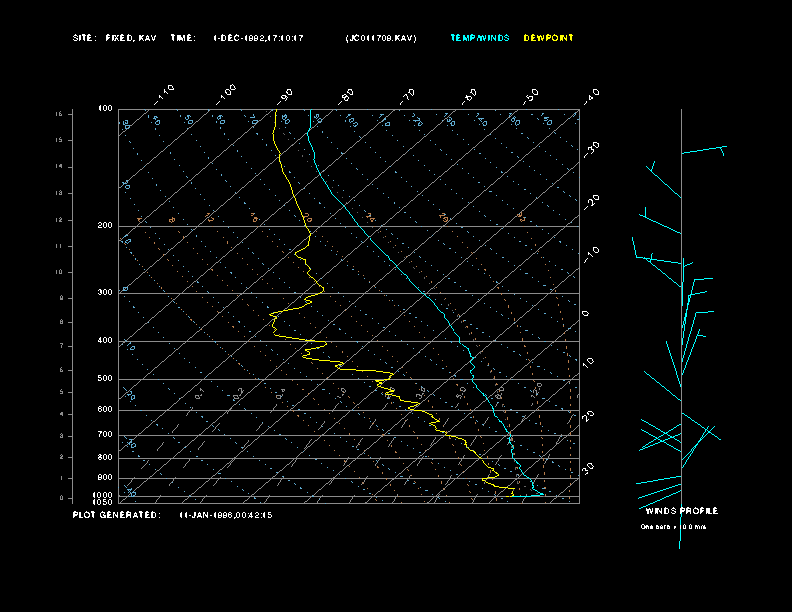The width and height of the screenshot is (792, 612).
Task: Click the 100 pressure level label
Action: tap(105, 109)
